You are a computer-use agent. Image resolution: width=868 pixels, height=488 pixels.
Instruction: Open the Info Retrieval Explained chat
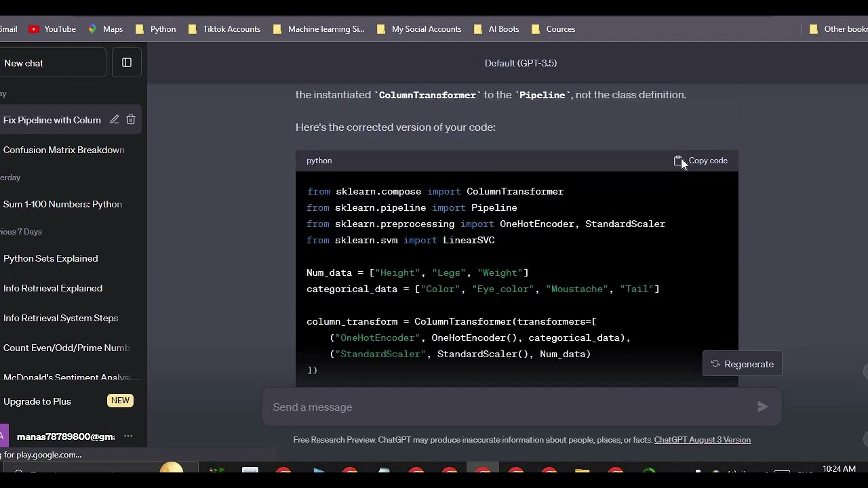click(x=53, y=288)
